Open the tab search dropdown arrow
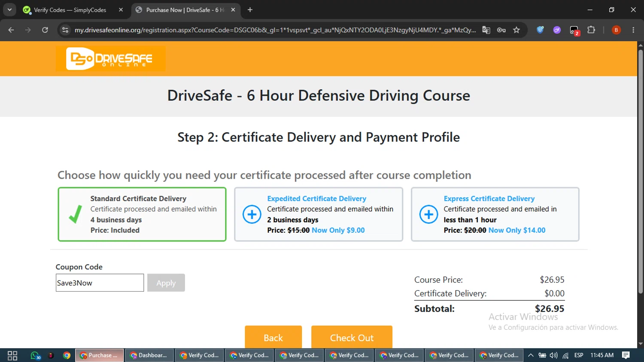 (x=9, y=10)
